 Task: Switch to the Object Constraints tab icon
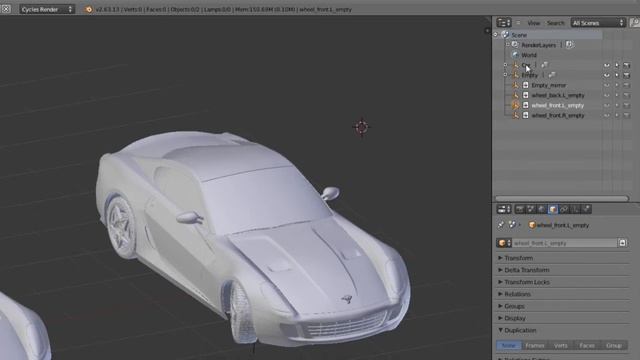click(x=564, y=209)
